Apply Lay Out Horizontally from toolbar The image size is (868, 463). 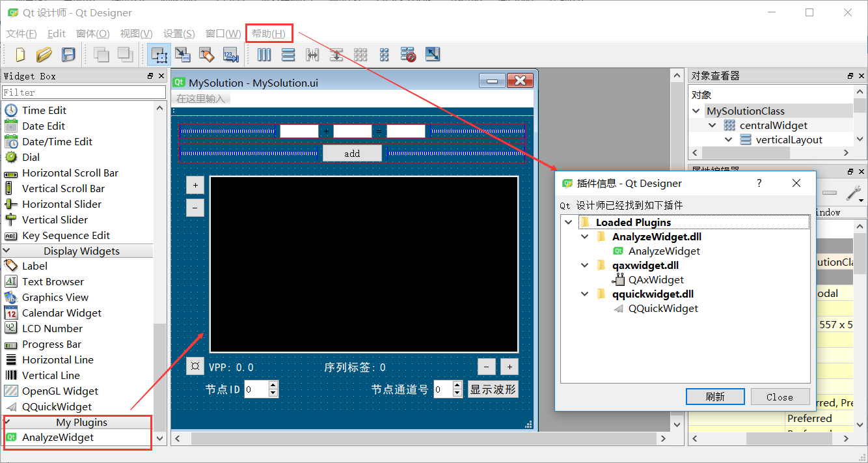pos(264,55)
